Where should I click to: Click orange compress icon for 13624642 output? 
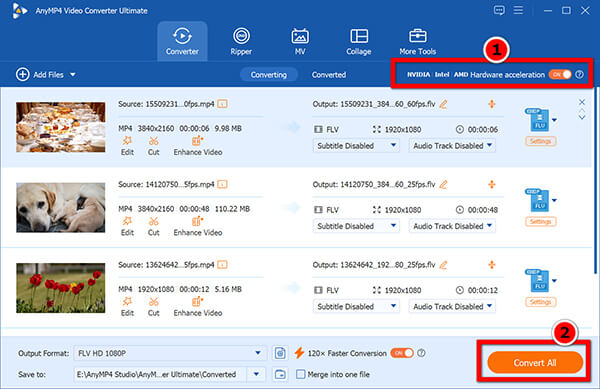pos(492,264)
